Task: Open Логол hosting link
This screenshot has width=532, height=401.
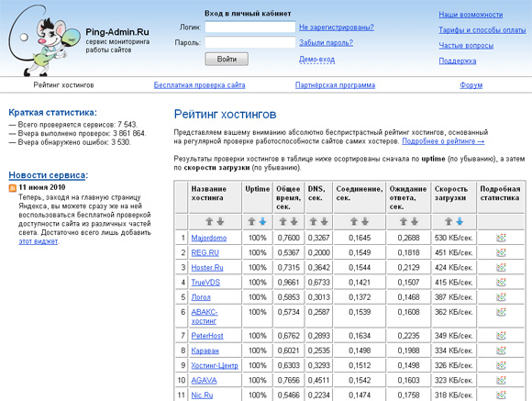Action: (x=201, y=297)
